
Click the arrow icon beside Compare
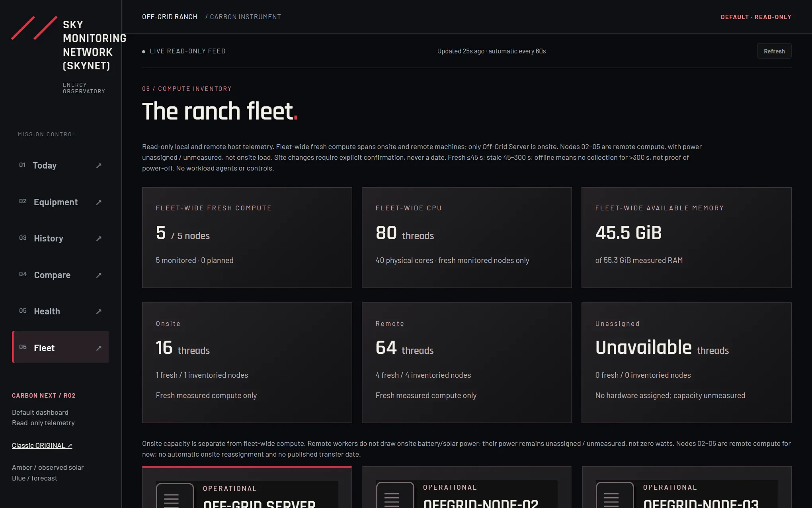pyautogui.click(x=99, y=275)
